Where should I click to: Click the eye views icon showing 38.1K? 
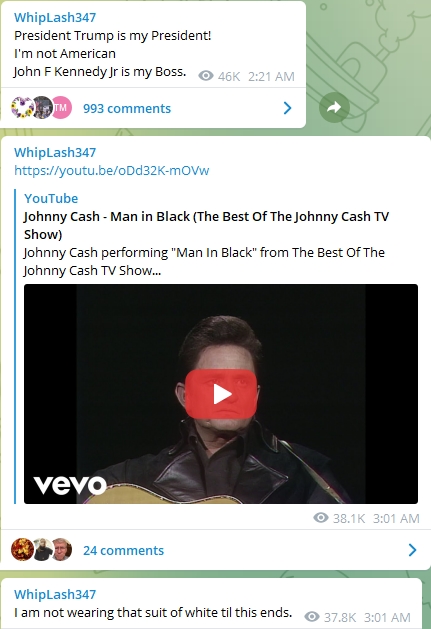pos(321,517)
